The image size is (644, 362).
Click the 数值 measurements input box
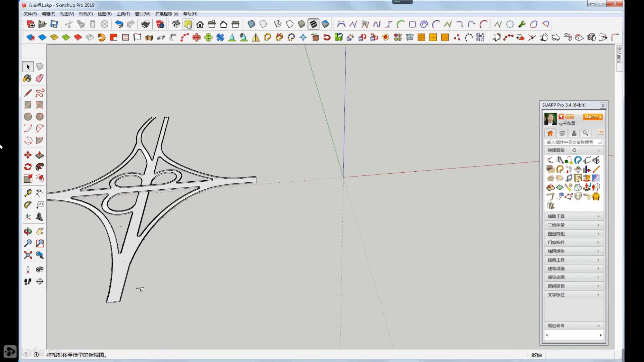[x=580, y=355]
